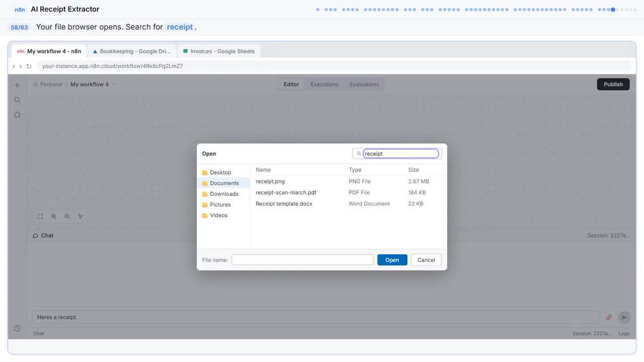Viewport: 644px width, 362px height.
Task: Select receipt-scan-march.pdf file
Action: pyautogui.click(x=348, y=193)
